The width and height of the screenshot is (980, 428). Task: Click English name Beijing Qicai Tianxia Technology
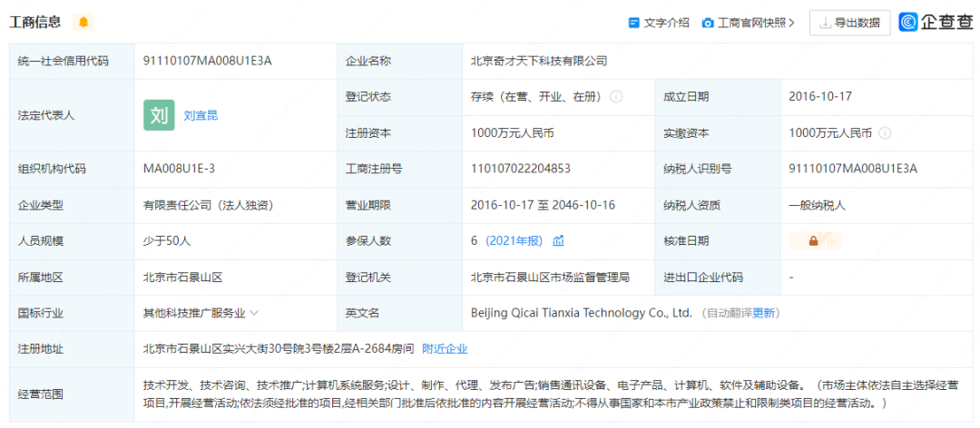582,313
